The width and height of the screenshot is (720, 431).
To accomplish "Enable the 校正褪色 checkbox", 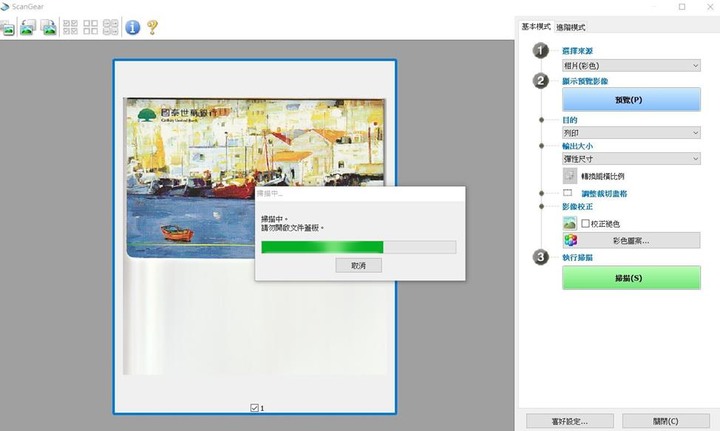I will (585, 224).
